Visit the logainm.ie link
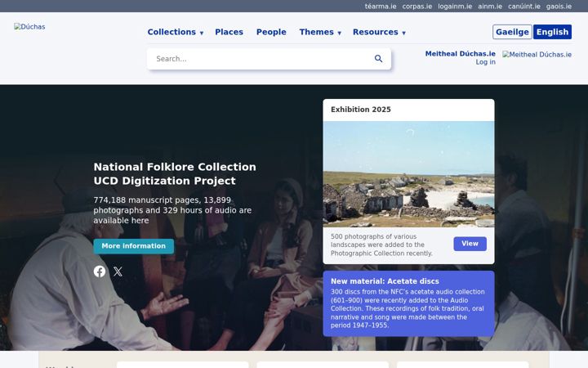 [x=455, y=7]
